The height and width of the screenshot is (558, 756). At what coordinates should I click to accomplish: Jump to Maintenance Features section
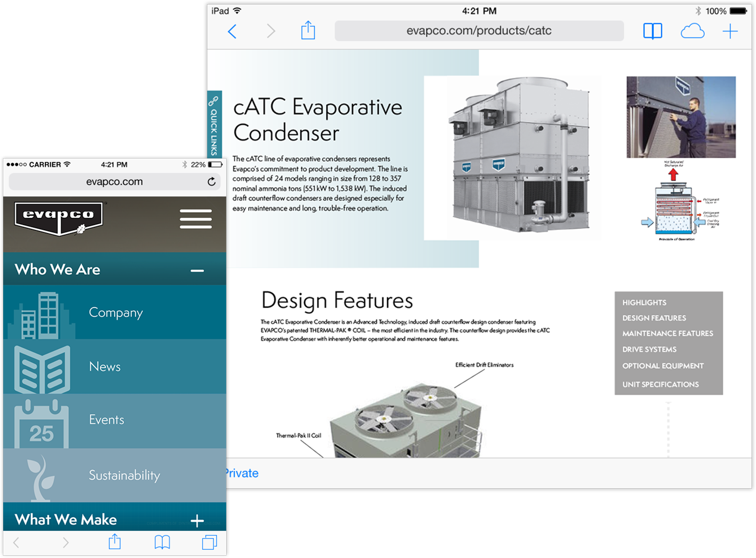click(x=667, y=333)
